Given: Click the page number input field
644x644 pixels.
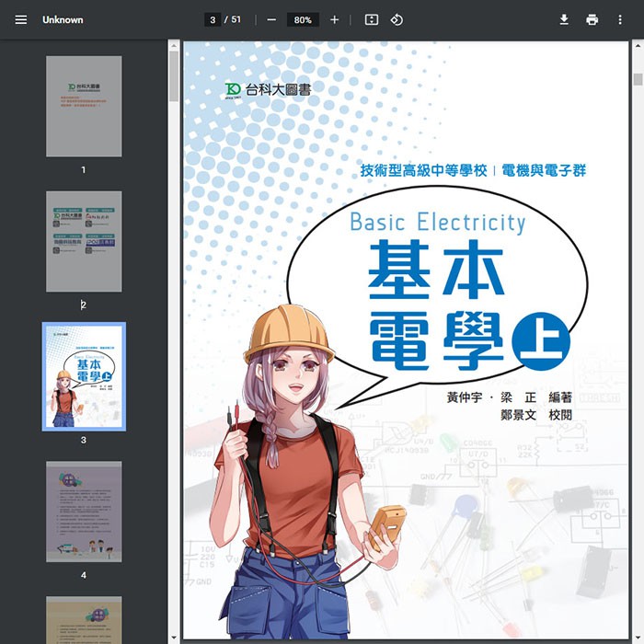Looking at the screenshot, I should (213, 19).
